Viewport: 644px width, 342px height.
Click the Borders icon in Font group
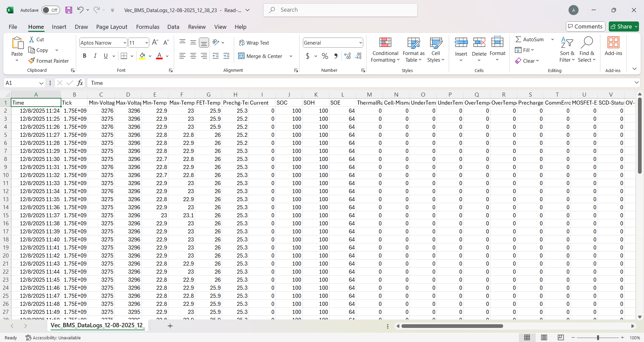coord(124,56)
